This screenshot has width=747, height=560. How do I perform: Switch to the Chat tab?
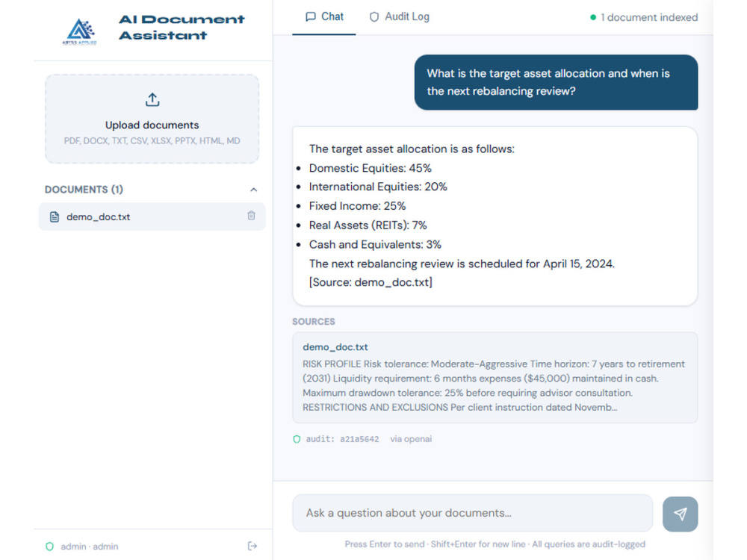point(324,17)
